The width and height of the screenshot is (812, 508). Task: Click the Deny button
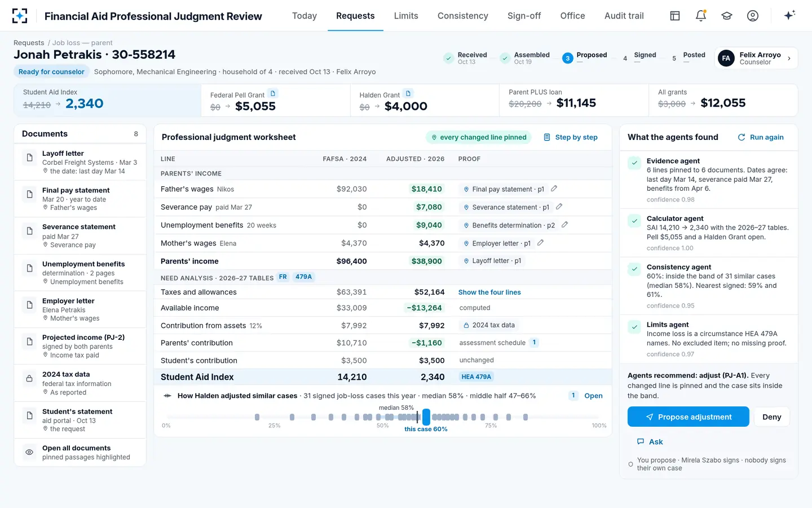coord(772,417)
